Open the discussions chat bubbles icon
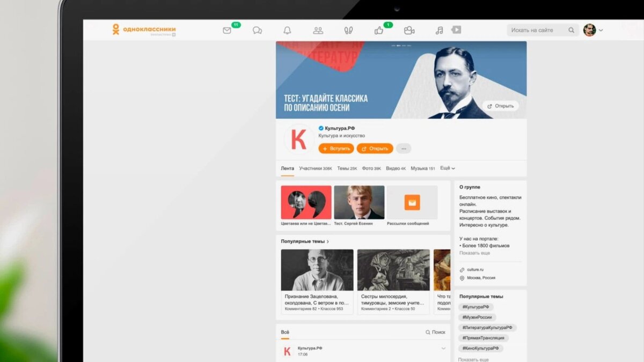Viewport: 644px width, 362px height. 258,31
